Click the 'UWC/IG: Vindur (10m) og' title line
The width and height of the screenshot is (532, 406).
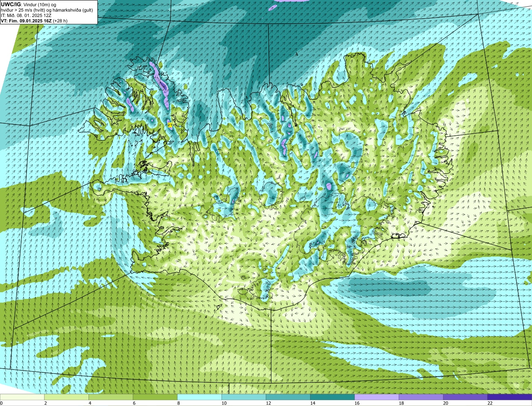coord(28,4)
